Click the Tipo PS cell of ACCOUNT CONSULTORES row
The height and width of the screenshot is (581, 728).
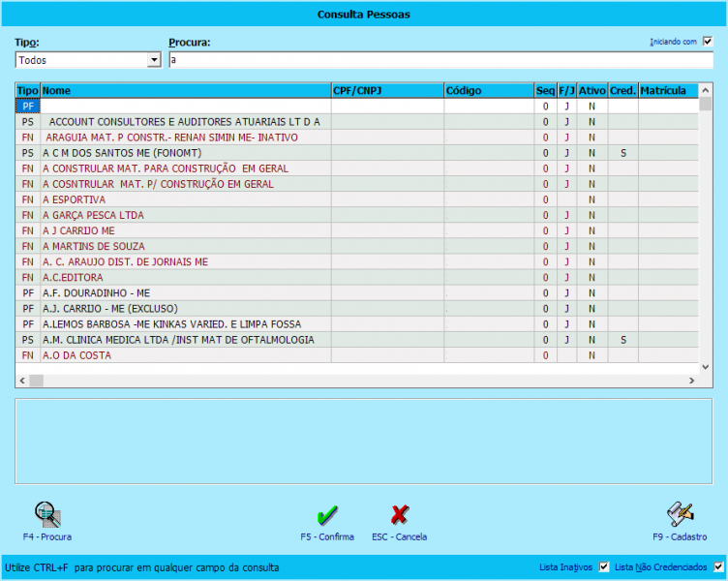coord(28,122)
